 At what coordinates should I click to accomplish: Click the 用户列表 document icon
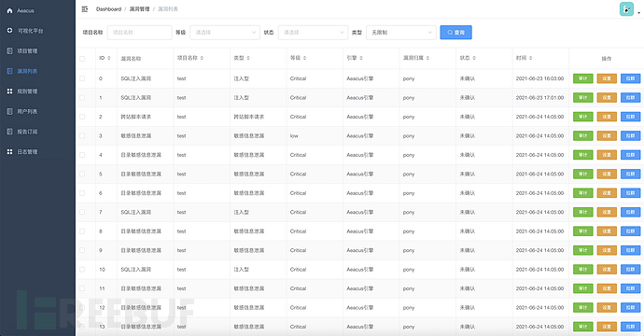pos(10,111)
